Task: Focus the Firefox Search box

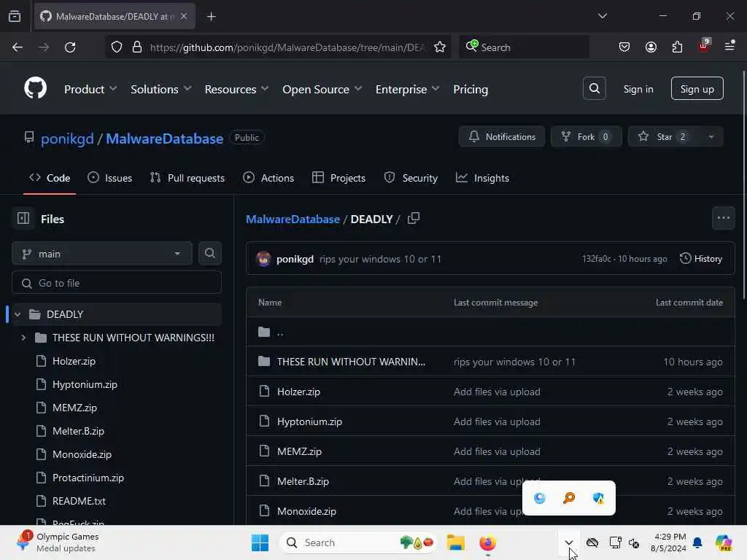Action: pos(524,47)
